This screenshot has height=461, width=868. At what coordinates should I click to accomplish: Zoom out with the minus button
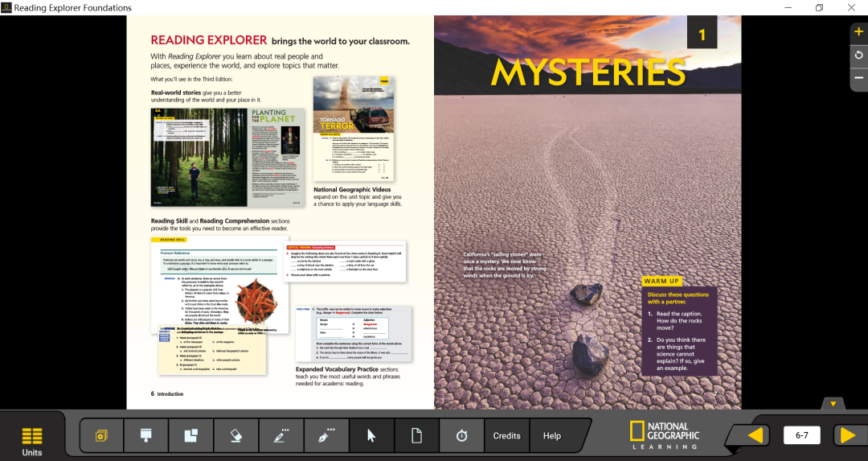(x=858, y=78)
